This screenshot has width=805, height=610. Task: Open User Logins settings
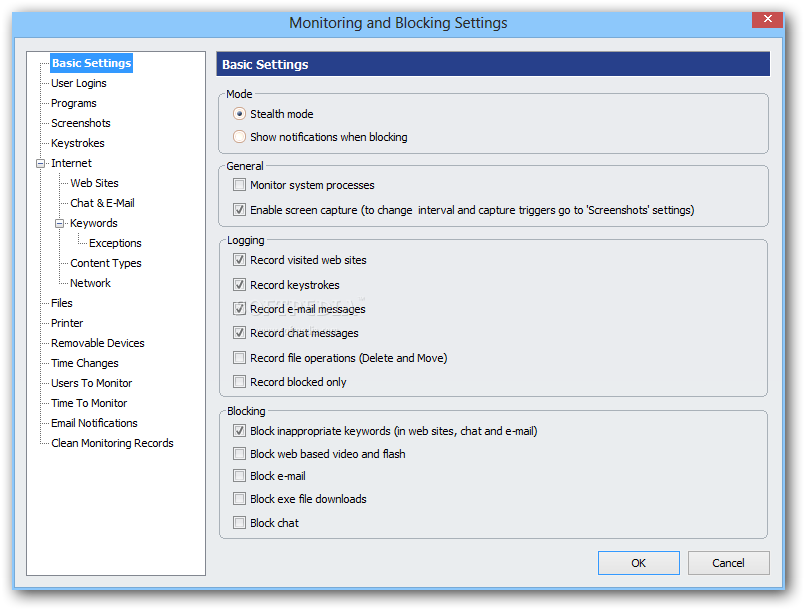click(79, 83)
